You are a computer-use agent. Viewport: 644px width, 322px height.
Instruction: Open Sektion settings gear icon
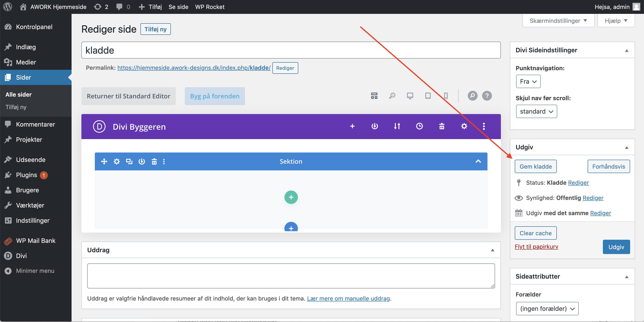click(117, 161)
